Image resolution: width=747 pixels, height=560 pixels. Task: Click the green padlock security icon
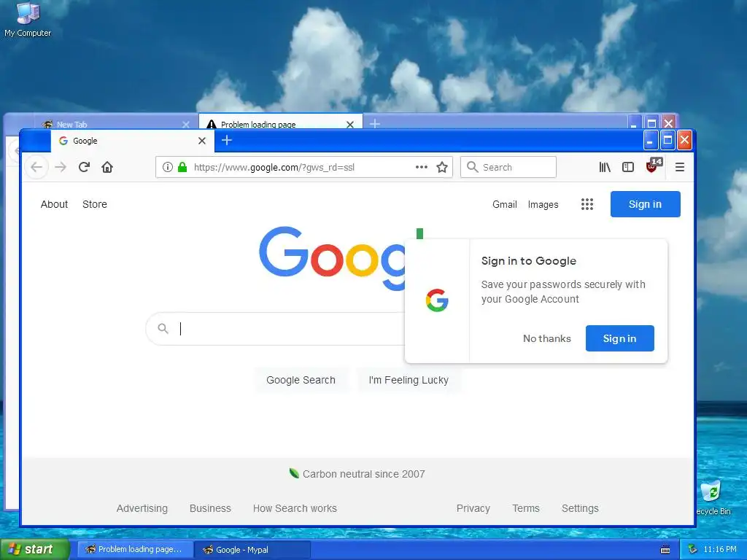(x=182, y=167)
